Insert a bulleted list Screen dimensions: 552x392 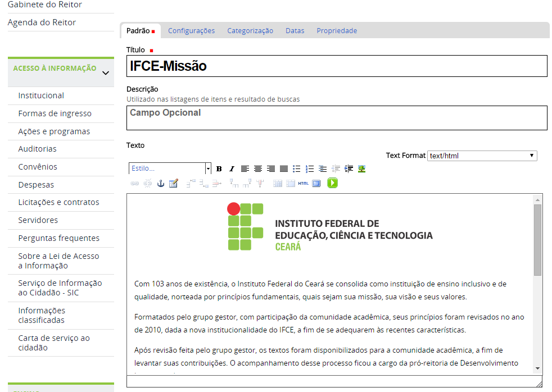297,168
